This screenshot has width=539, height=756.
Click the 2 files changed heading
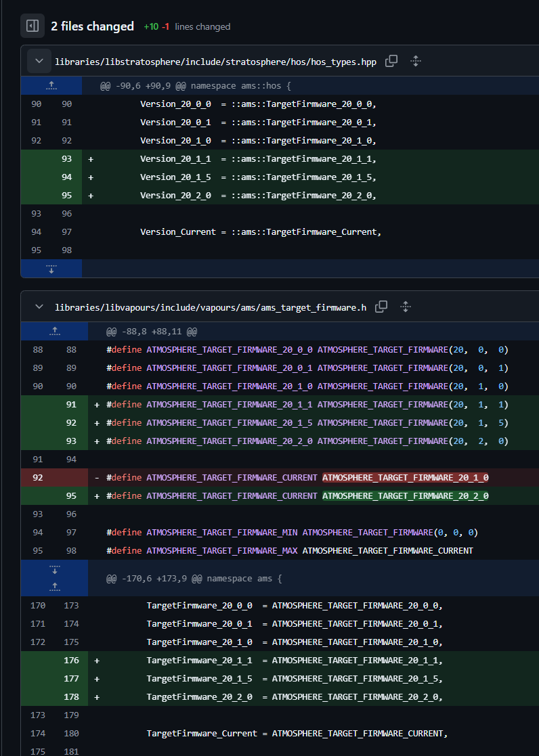[93, 26]
